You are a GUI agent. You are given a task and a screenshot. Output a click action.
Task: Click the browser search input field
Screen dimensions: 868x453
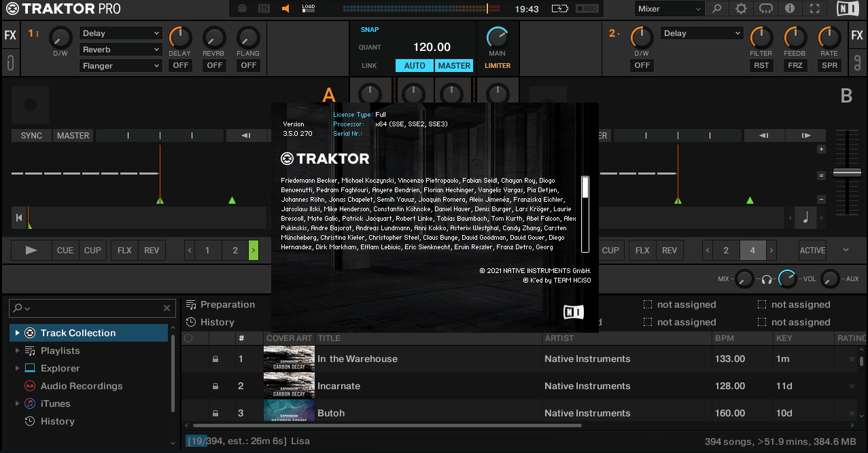(x=92, y=308)
